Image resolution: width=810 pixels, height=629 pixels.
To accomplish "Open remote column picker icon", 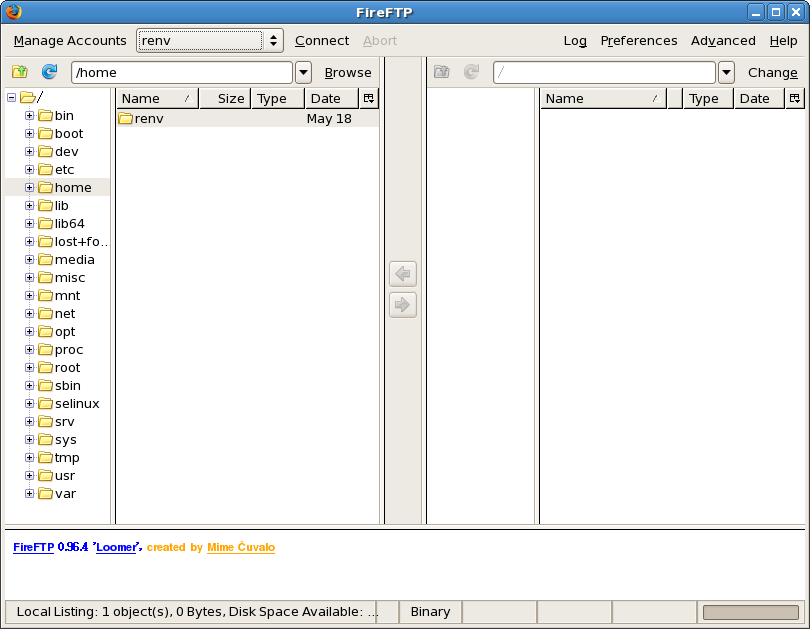I will click(x=795, y=98).
